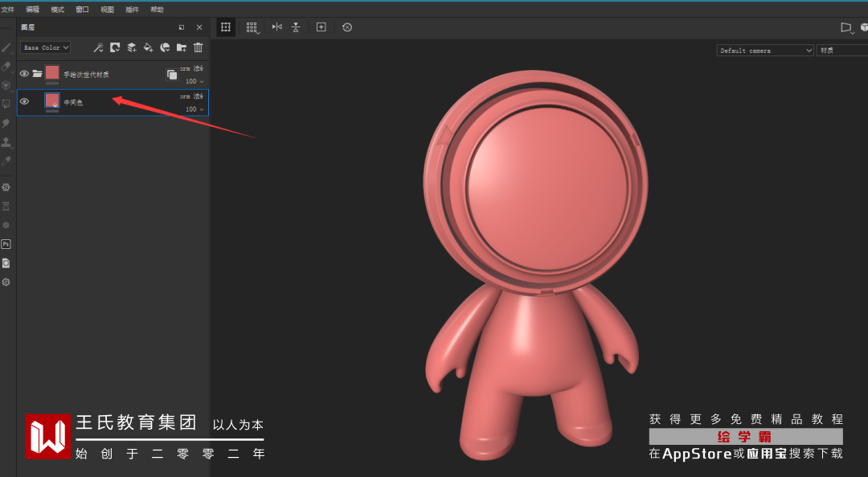Hide the 手绘次世代材质 folder layer

(24, 74)
